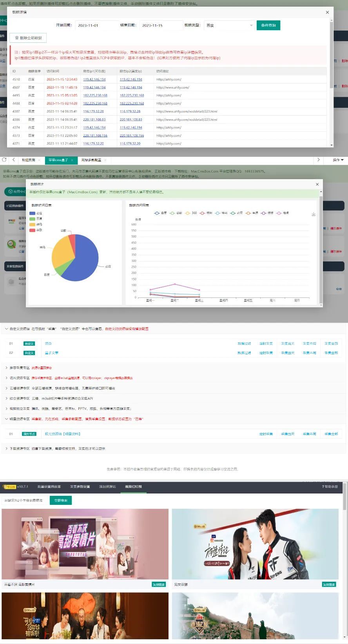Open the 批量设置播放器 tab
Viewport: 348px width, 644px height.
tap(49, 486)
